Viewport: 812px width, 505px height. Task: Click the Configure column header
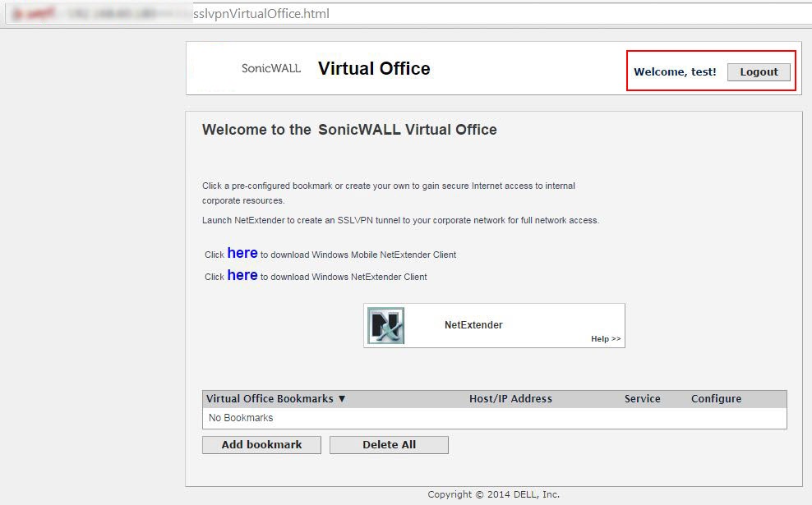(x=716, y=399)
